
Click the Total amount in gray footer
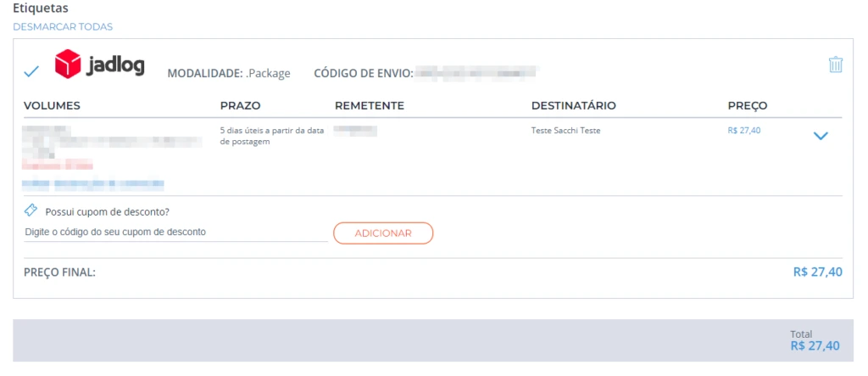coord(815,346)
